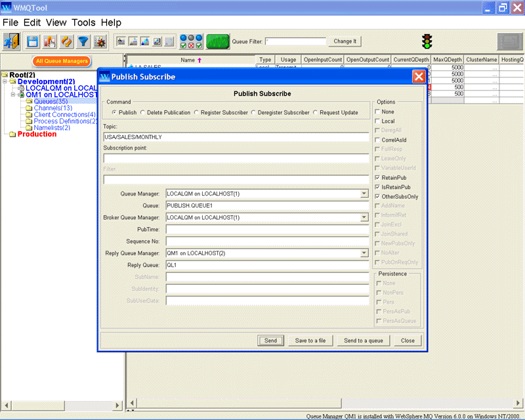Click the Queue Filter input field
The width and height of the screenshot is (525, 420).
pos(295,41)
